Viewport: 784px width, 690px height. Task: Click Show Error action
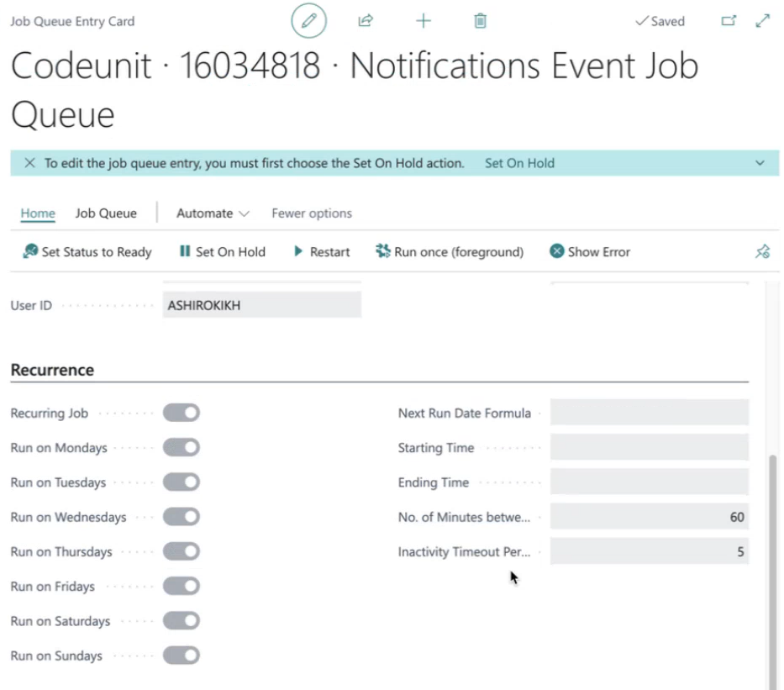pos(590,251)
